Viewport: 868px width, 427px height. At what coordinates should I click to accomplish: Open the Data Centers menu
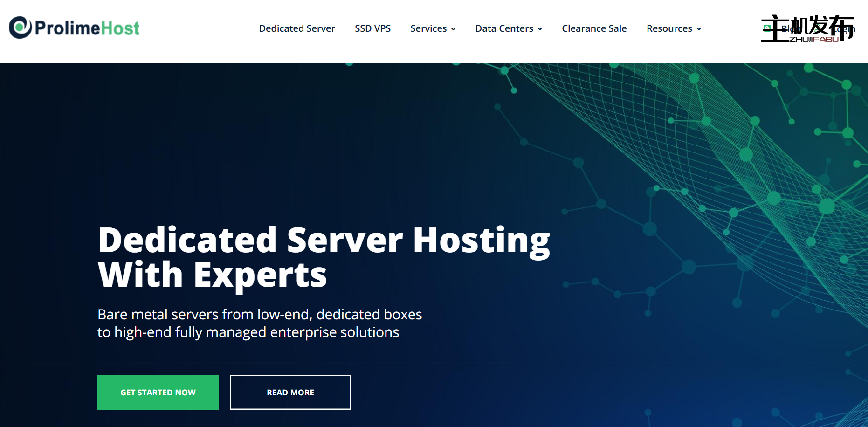504,28
